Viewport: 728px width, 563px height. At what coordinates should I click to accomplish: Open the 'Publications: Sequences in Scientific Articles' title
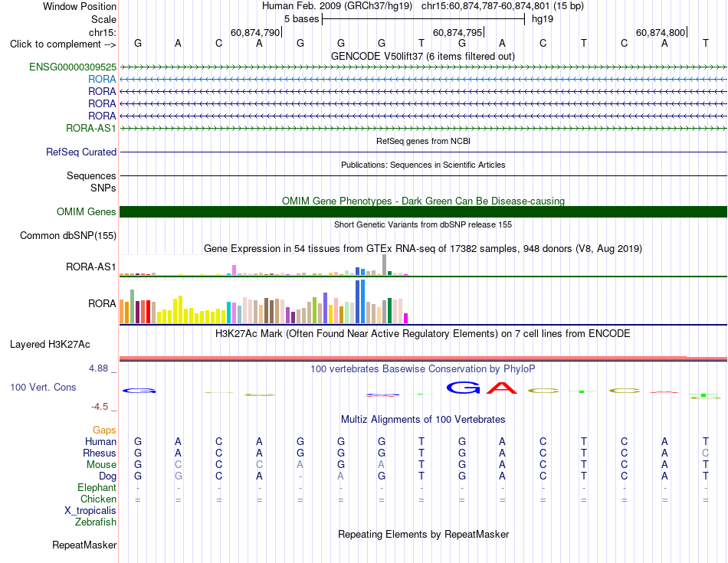point(423,165)
